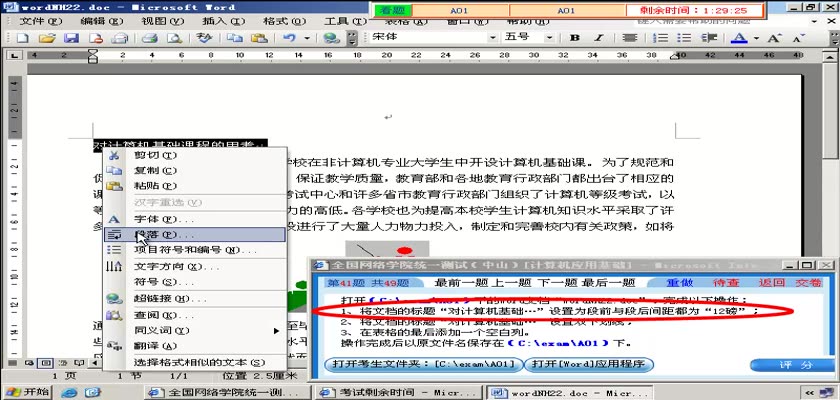The height and width of the screenshot is (400, 840).
Task: Click the Paste clipboard icon in the toolbar
Action: click(259, 38)
